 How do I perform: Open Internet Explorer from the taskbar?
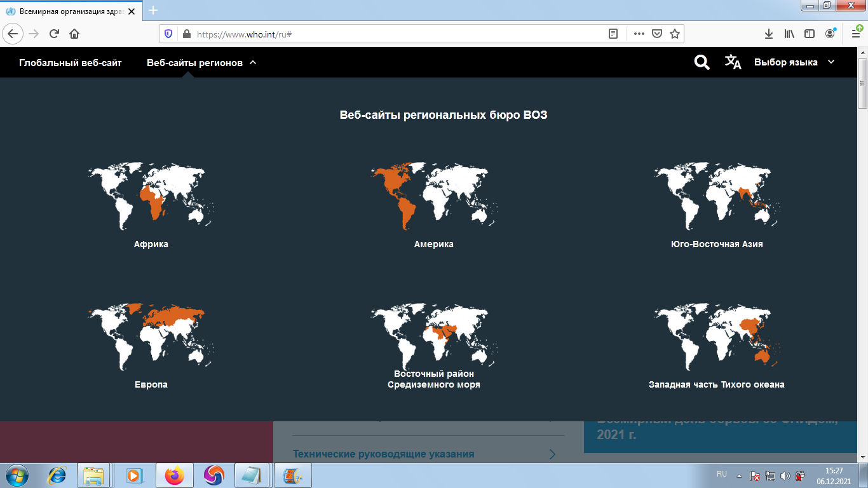click(57, 475)
